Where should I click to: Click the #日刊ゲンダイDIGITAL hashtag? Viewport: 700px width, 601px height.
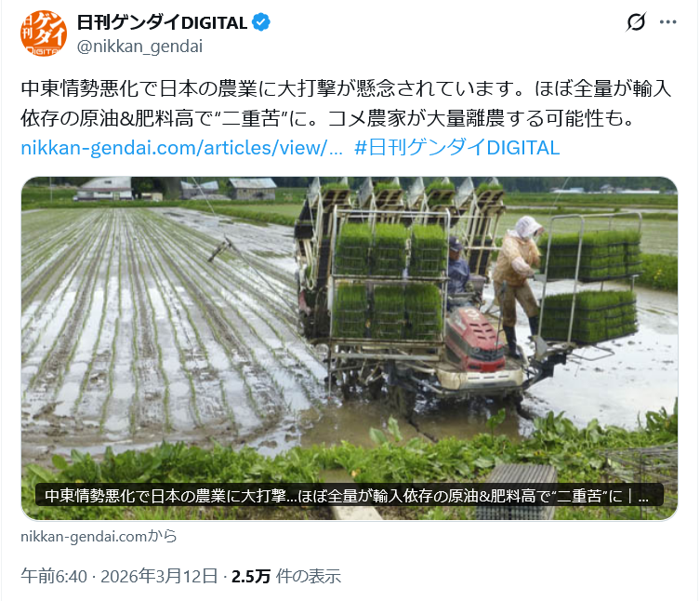(456, 148)
